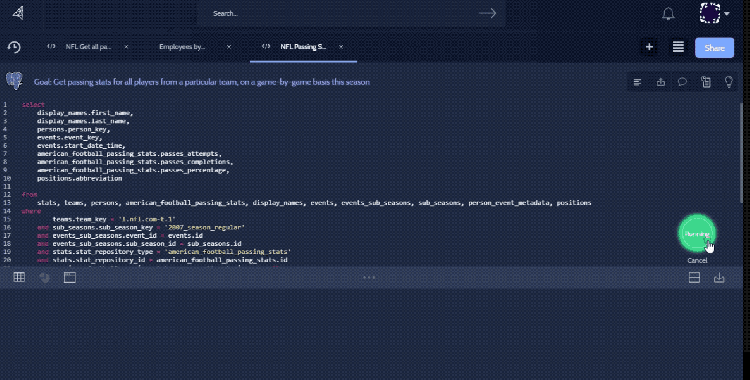Click the editor vertical scrollbar
Image resolution: width=750 pixels, height=380 pixels.
click(742, 153)
